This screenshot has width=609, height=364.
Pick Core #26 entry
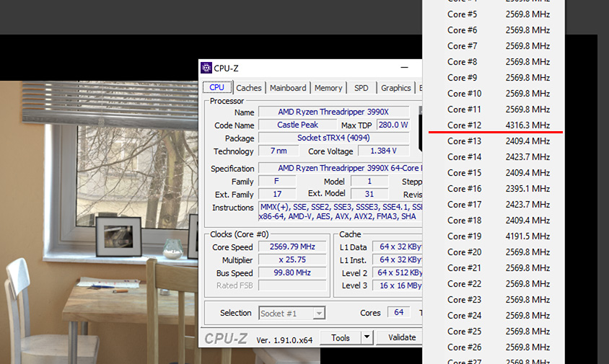click(x=494, y=348)
